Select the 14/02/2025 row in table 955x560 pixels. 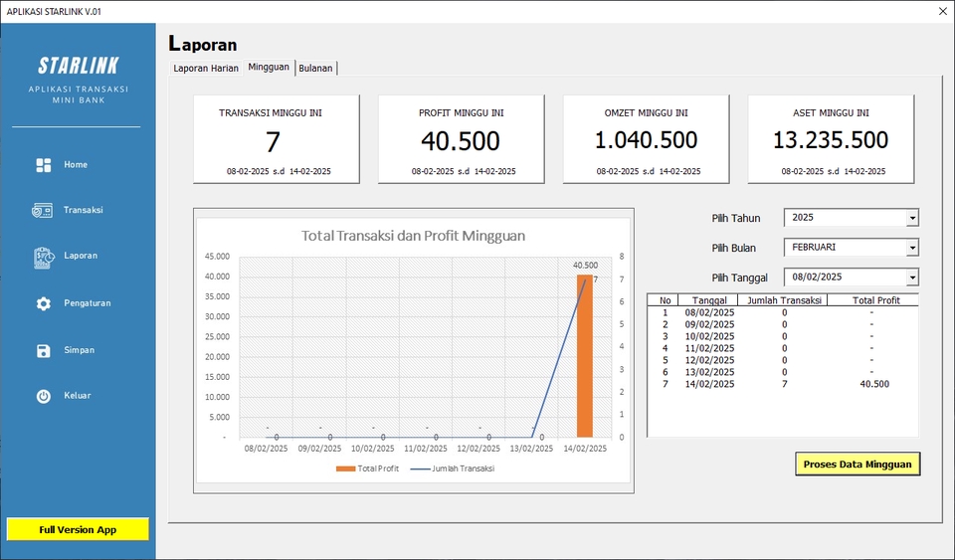[x=781, y=384]
